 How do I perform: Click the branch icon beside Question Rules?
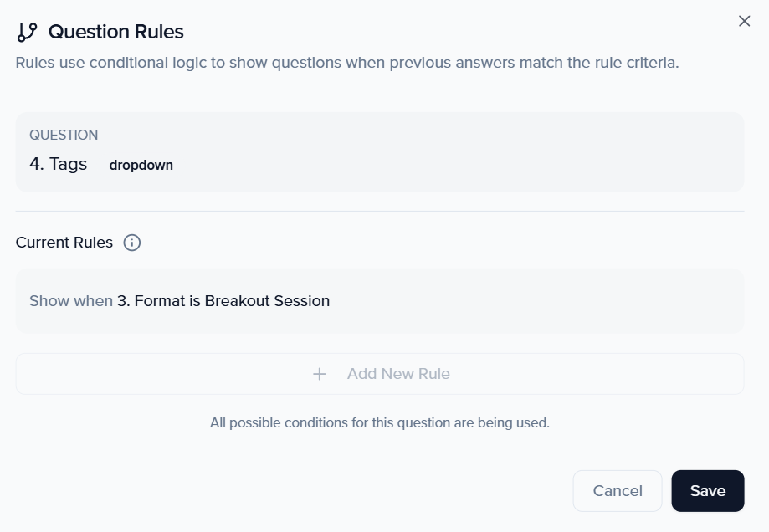click(x=27, y=32)
